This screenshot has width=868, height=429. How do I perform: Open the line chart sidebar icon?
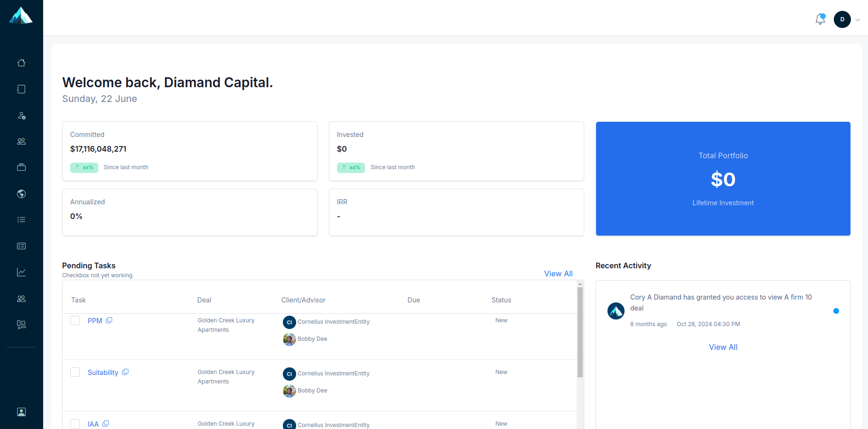pos(21,272)
